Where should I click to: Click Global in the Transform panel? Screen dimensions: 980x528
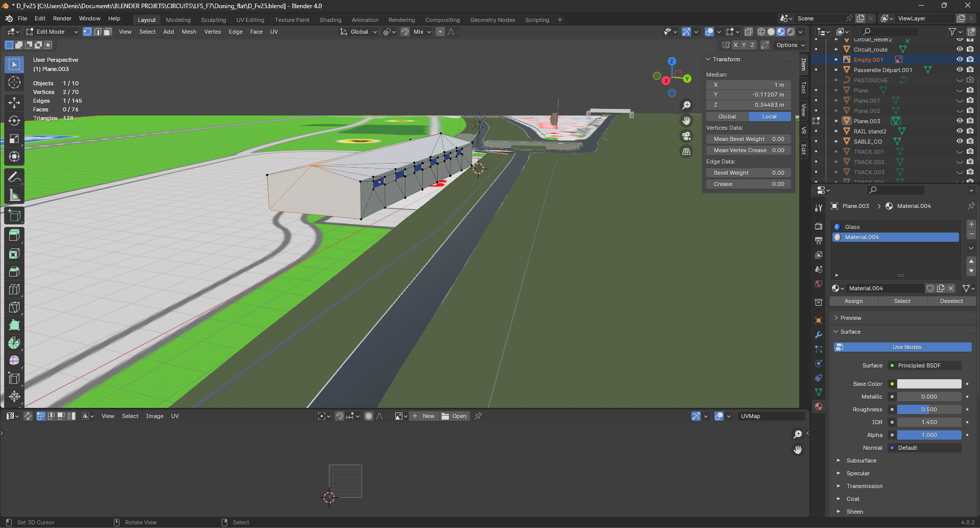point(727,117)
